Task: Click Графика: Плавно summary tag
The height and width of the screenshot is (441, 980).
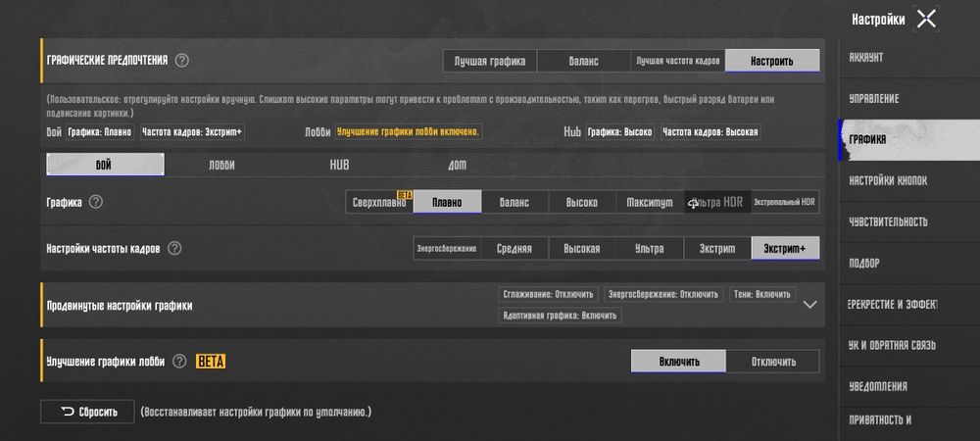Action: [100, 132]
